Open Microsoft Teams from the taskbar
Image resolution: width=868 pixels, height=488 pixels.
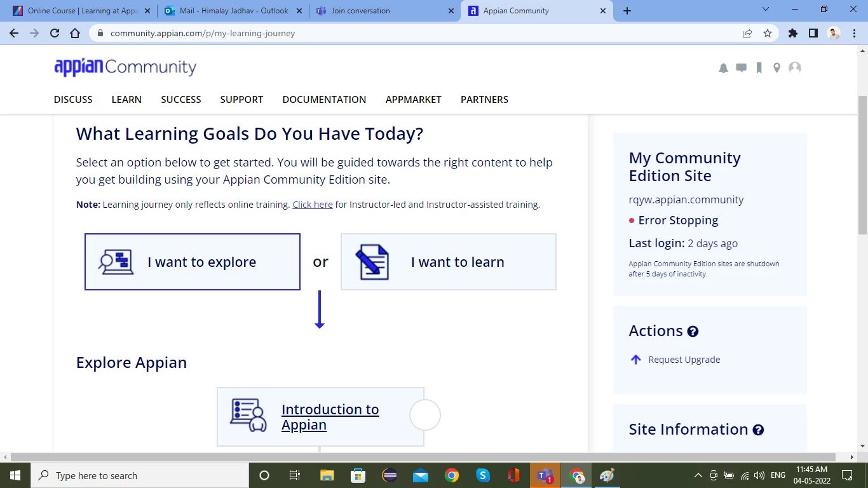[545, 475]
